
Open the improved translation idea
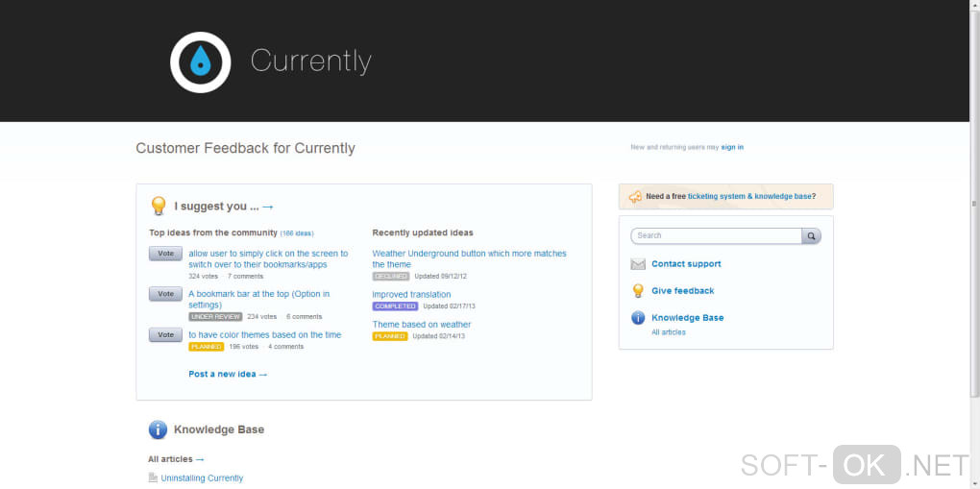[411, 295]
